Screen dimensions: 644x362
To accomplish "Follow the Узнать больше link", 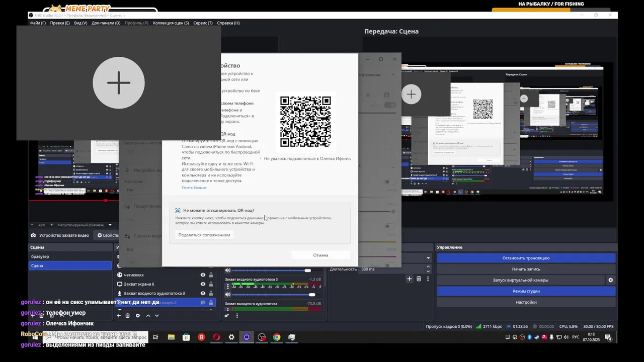I will click(x=194, y=188).
